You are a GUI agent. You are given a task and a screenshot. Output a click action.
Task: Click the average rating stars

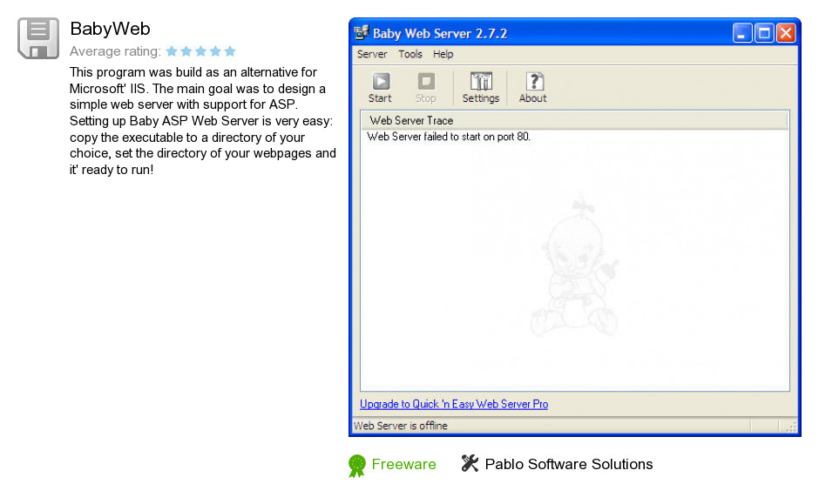(x=201, y=51)
